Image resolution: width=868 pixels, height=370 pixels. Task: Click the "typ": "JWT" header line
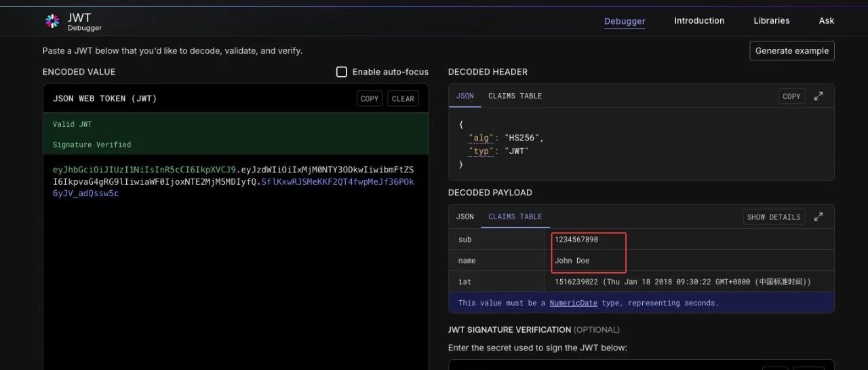tap(498, 151)
